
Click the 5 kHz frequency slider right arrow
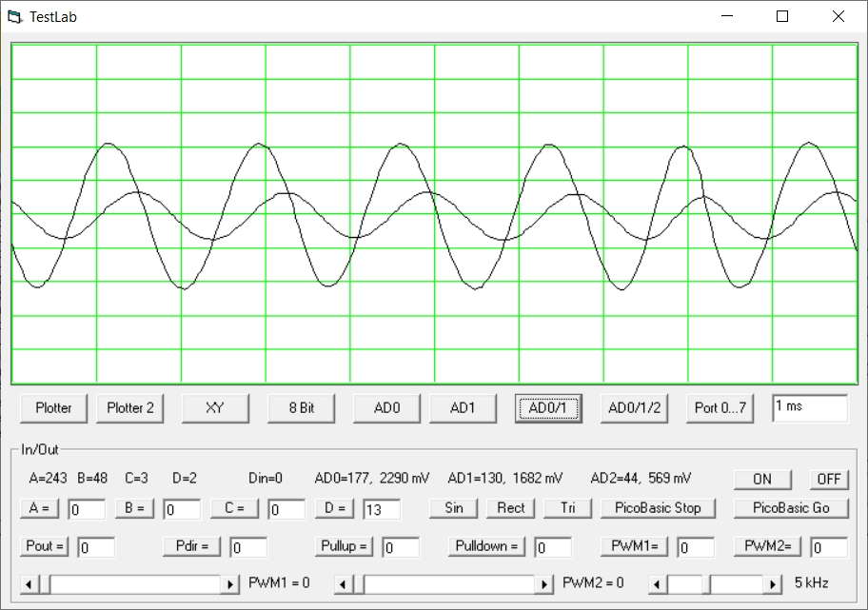coord(773,583)
